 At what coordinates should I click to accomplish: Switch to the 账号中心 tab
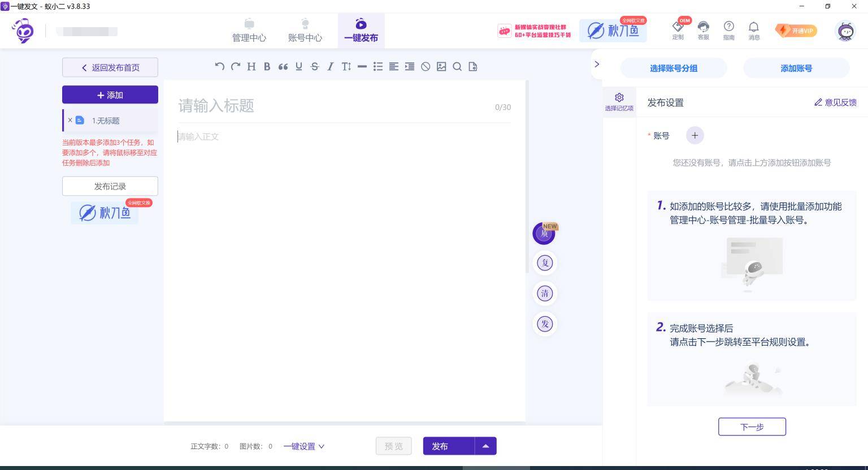click(x=305, y=31)
